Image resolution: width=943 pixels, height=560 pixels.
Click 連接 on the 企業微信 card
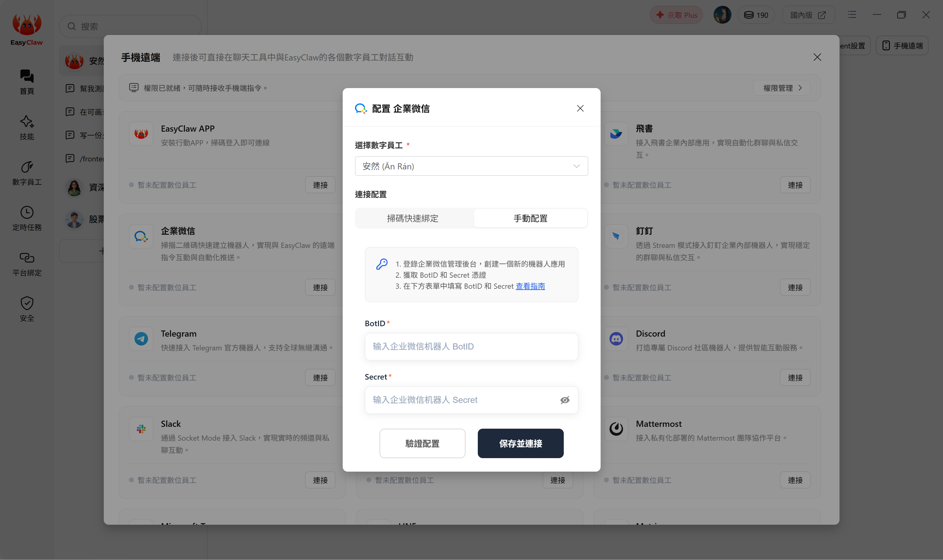tap(320, 288)
